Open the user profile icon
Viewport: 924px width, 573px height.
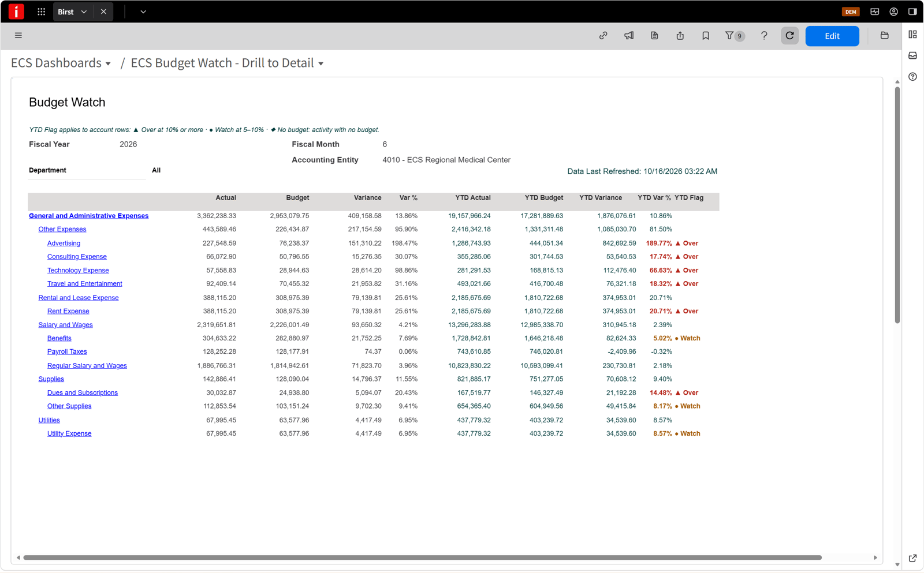[x=893, y=12]
